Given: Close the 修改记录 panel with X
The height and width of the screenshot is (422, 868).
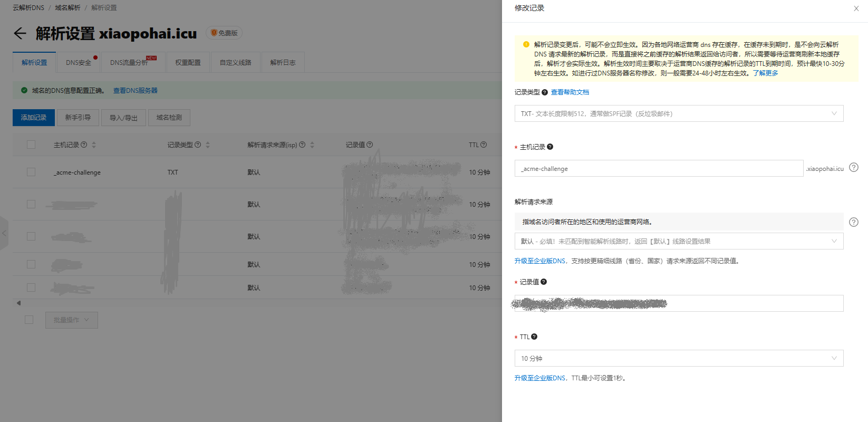Looking at the screenshot, I should click(856, 8).
